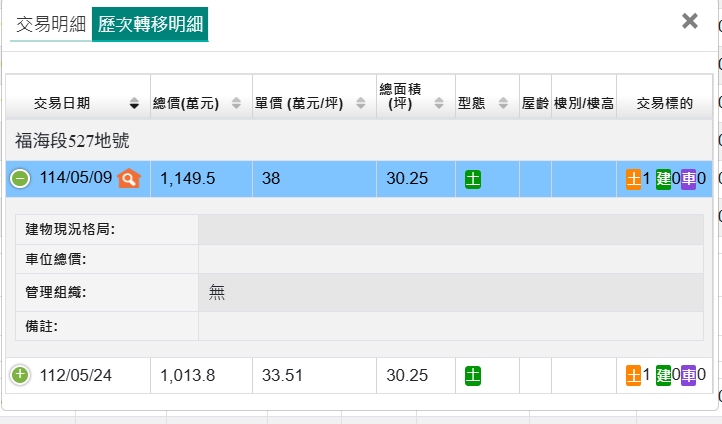
Task: Sort by 型態 column header
Action: (x=486, y=102)
